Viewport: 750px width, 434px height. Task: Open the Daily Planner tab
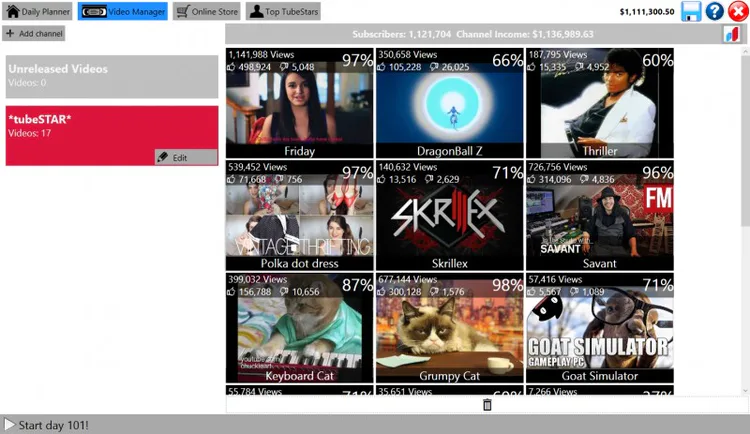[x=37, y=11]
